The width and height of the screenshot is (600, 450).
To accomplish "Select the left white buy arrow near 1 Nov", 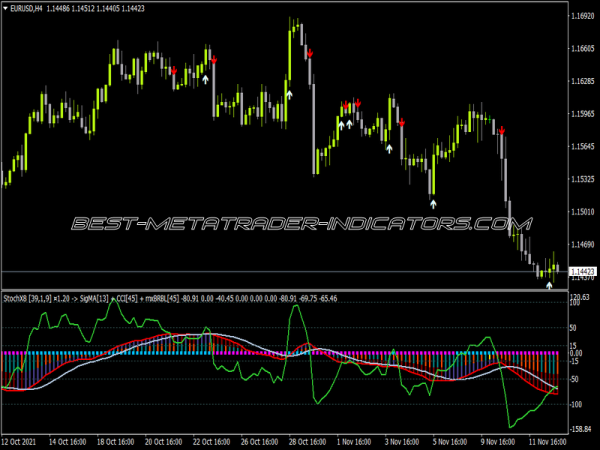I will click(341, 125).
